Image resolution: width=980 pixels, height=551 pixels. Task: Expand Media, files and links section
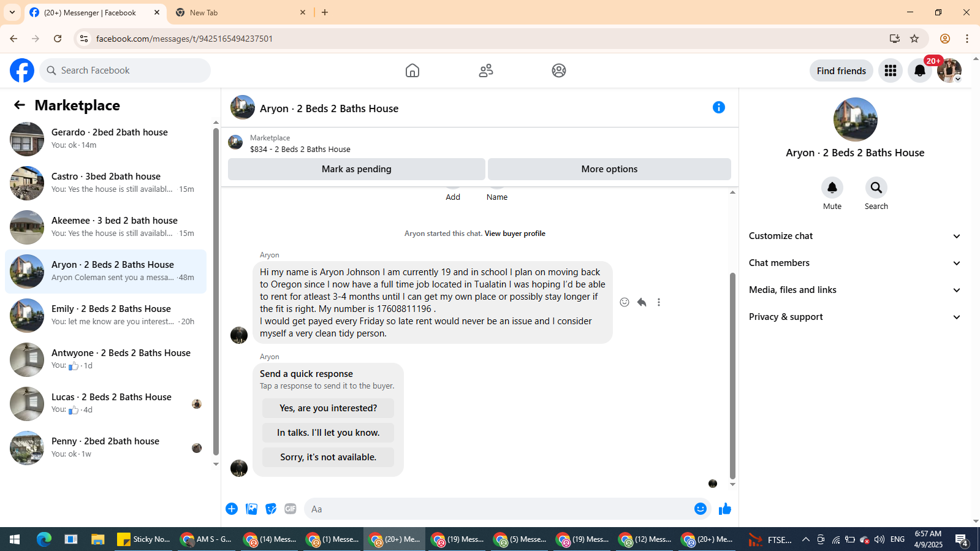(x=855, y=290)
